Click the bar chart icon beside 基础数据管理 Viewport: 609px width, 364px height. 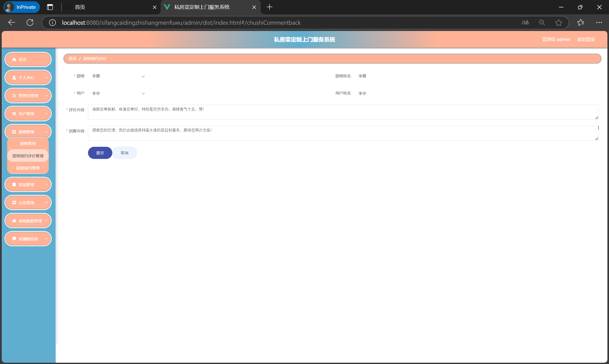[14, 221]
